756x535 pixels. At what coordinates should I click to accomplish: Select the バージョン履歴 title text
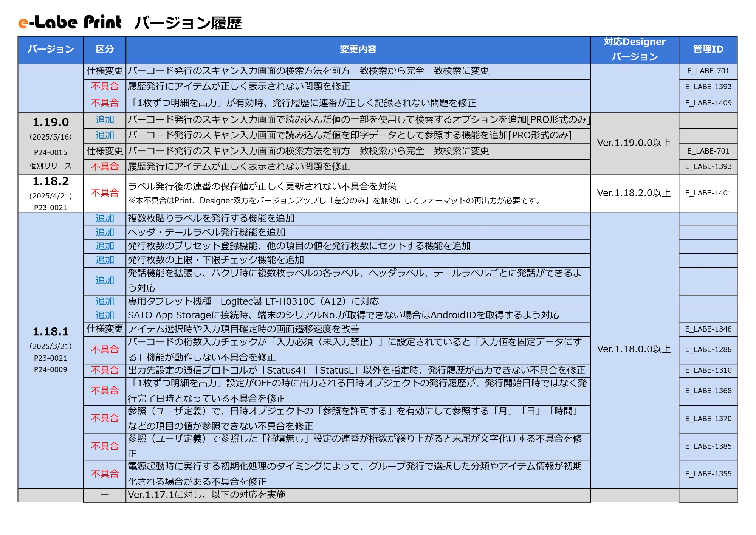(x=188, y=23)
